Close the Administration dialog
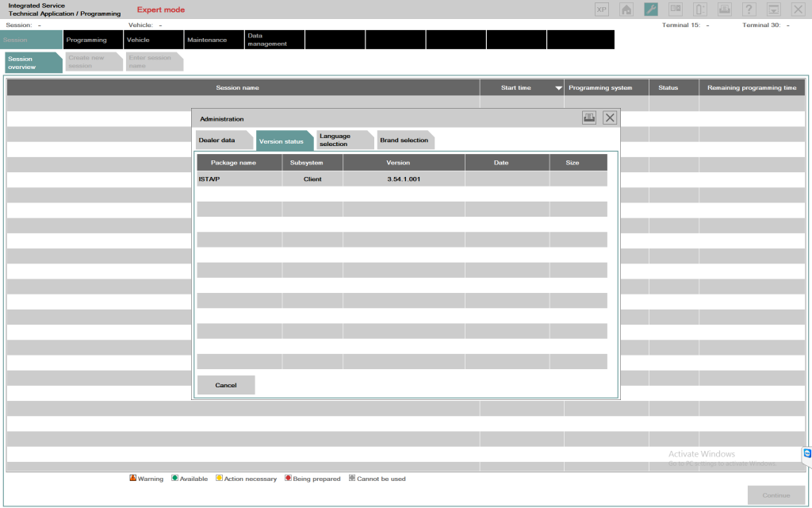Screen dimensions: 812x508 pos(610,117)
